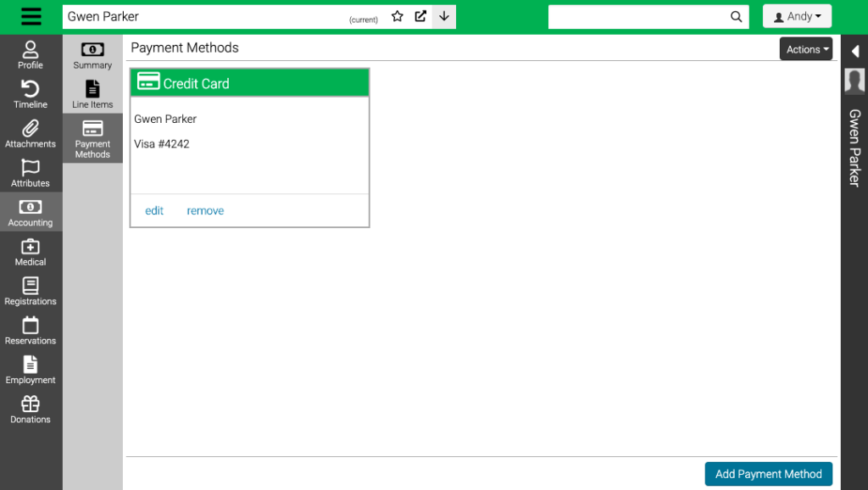
Task: Open the Attachments paperclip section
Action: [31, 134]
